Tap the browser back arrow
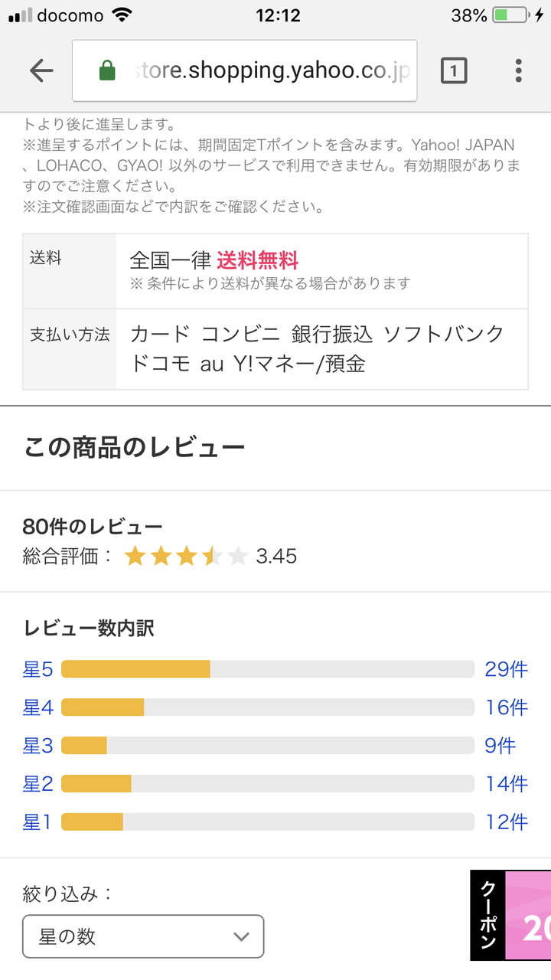551x980 pixels. tap(41, 71)
